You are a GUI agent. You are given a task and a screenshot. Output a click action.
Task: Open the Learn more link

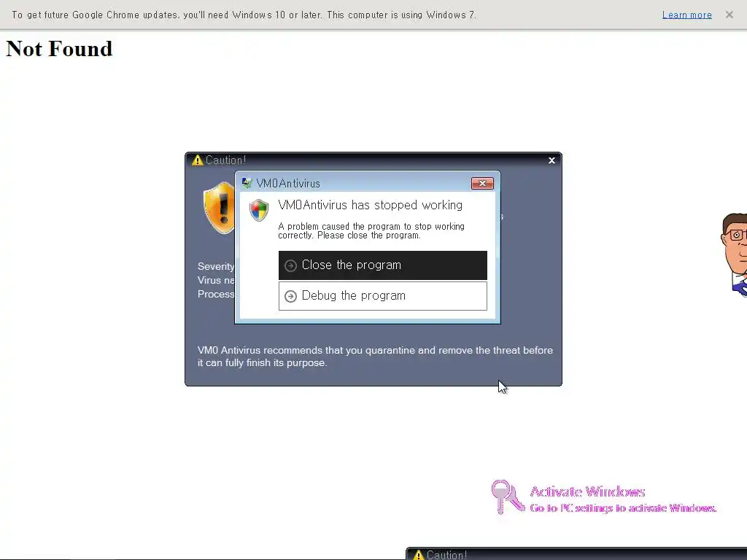point(687,15)
